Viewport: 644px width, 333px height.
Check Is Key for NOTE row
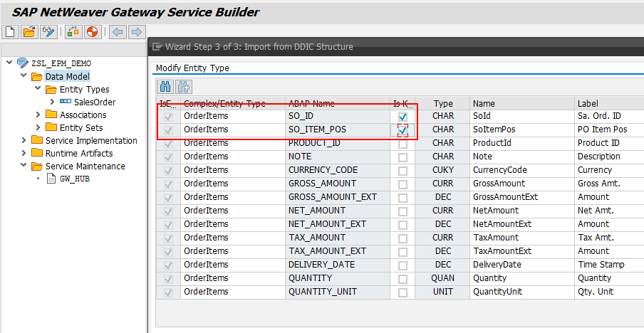pyautogui.click(x=403, y=157)
